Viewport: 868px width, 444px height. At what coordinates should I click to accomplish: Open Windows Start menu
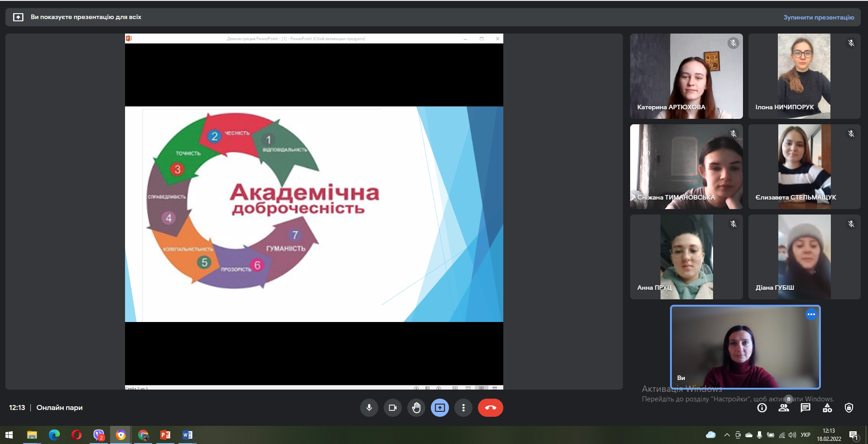[x=9, y=435]
